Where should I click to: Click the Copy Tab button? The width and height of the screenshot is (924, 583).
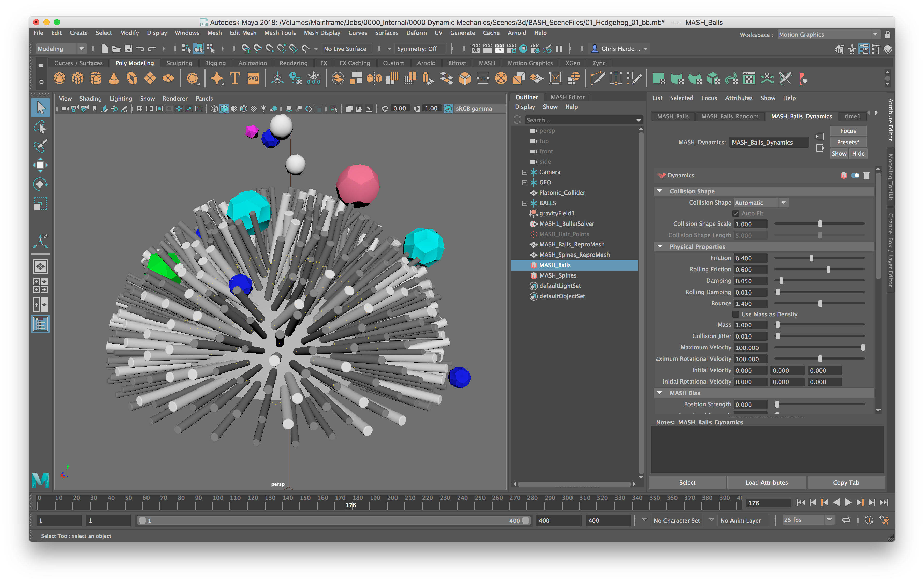(846, 482)
